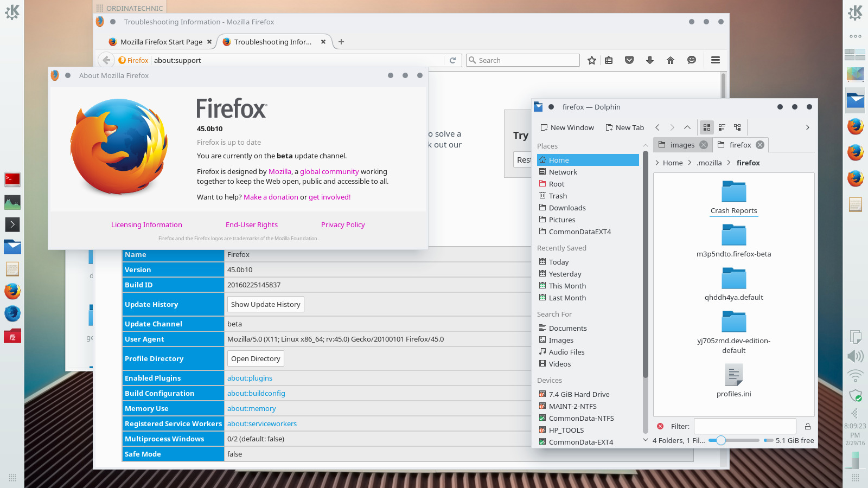Screen dimensions: 868x488
Task: Click the about:support address bar
Action: coord(297,60)
